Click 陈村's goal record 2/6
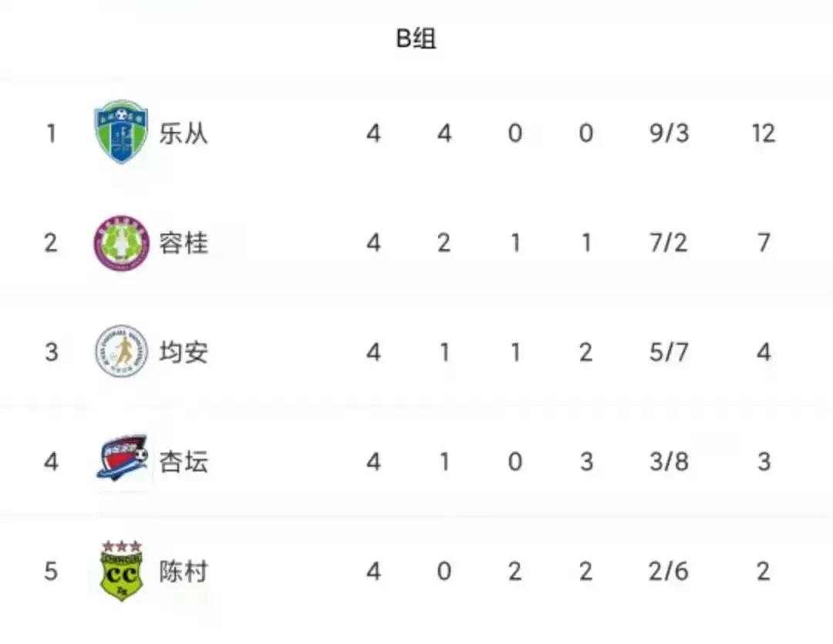This screenshot has width=833, height=644. [x=669, y=572]
